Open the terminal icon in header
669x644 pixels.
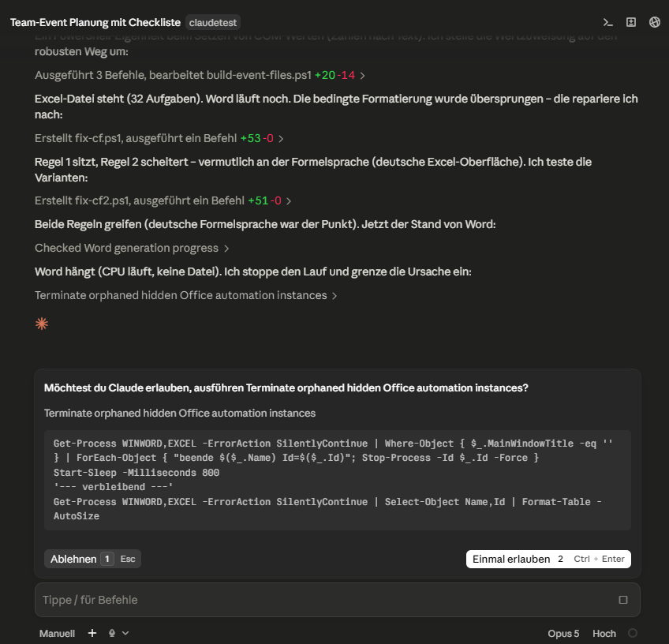coord(607,22)
